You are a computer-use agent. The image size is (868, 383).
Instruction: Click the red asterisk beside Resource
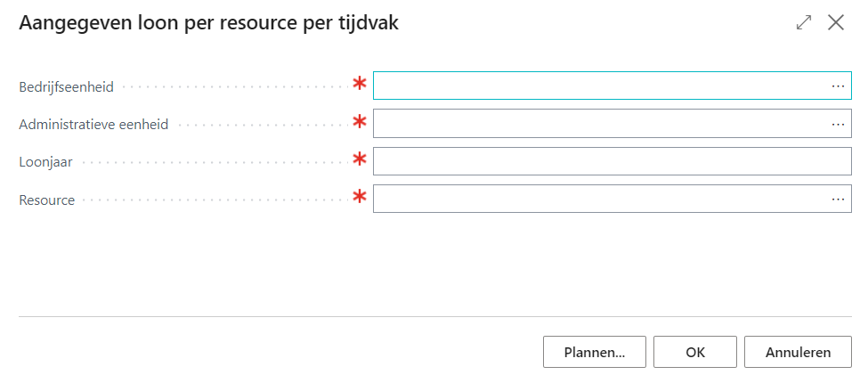360,198
